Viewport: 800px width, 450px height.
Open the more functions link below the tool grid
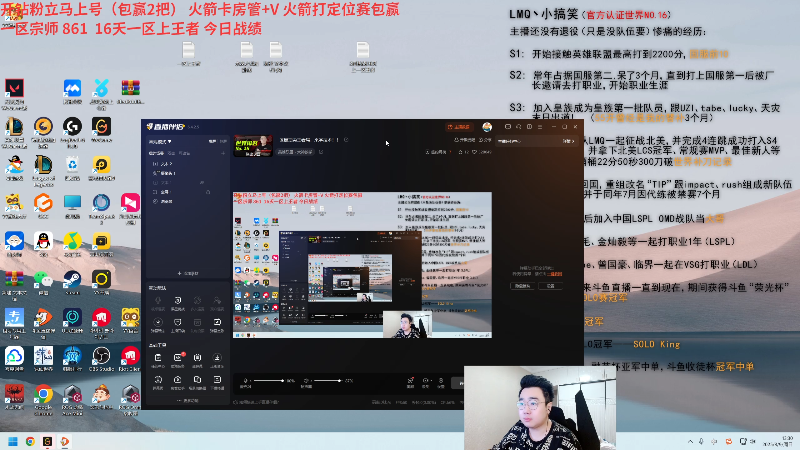[188, 401]
